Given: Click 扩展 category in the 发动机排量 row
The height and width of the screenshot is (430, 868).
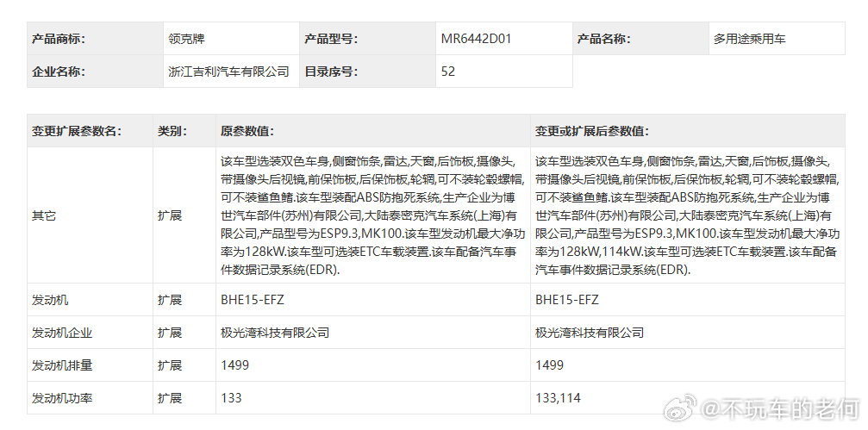Looking at the screenshot, I should [170, 365].
